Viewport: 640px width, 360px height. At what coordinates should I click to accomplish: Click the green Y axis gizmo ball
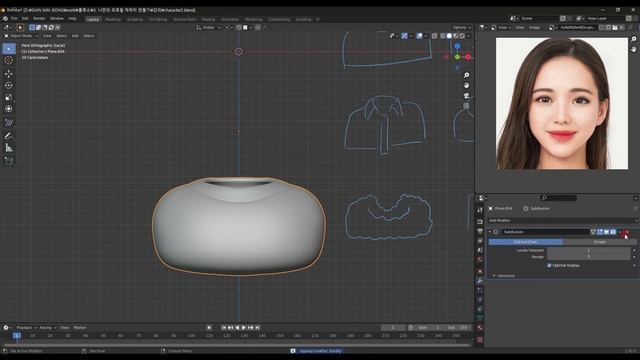[457, 57]
